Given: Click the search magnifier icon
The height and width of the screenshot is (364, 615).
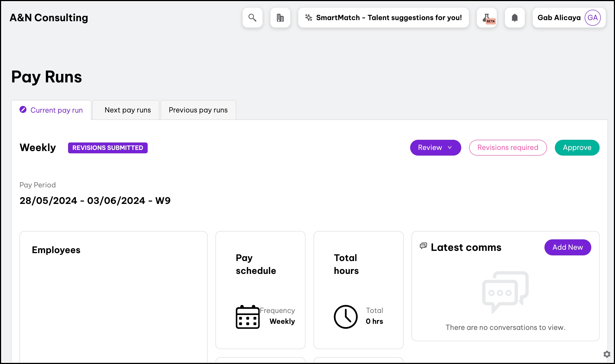Looking at the screenshot, I should 252,18.
